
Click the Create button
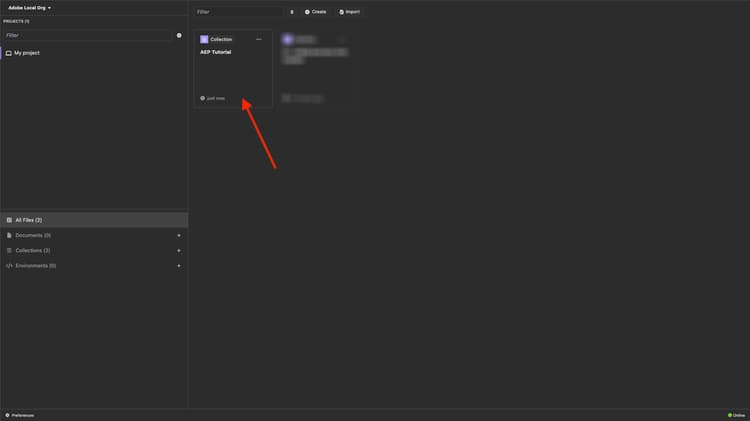(315, 12)
